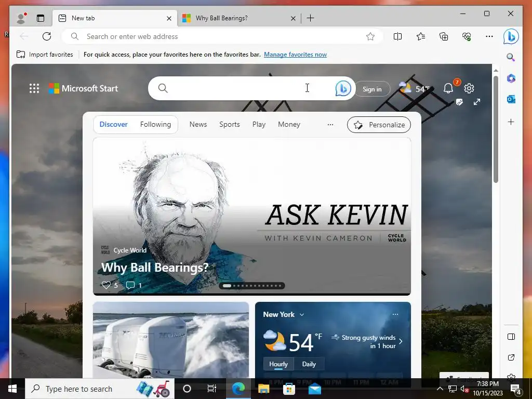
Task: Open Favorites list icon
Action: click(421, 36)
